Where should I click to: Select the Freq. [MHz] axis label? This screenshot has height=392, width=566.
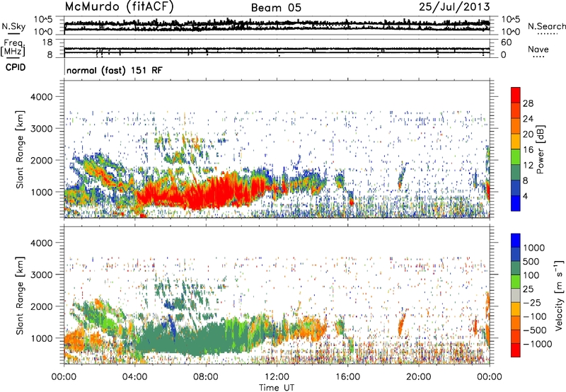pyautogui.click(x=13, y=47)
